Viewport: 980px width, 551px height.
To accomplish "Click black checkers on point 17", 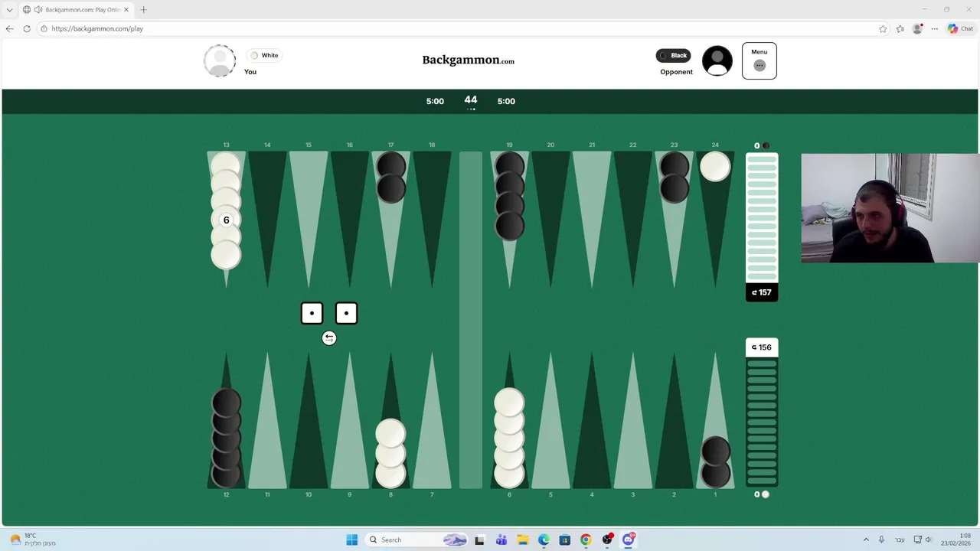I will click(390, 178).
